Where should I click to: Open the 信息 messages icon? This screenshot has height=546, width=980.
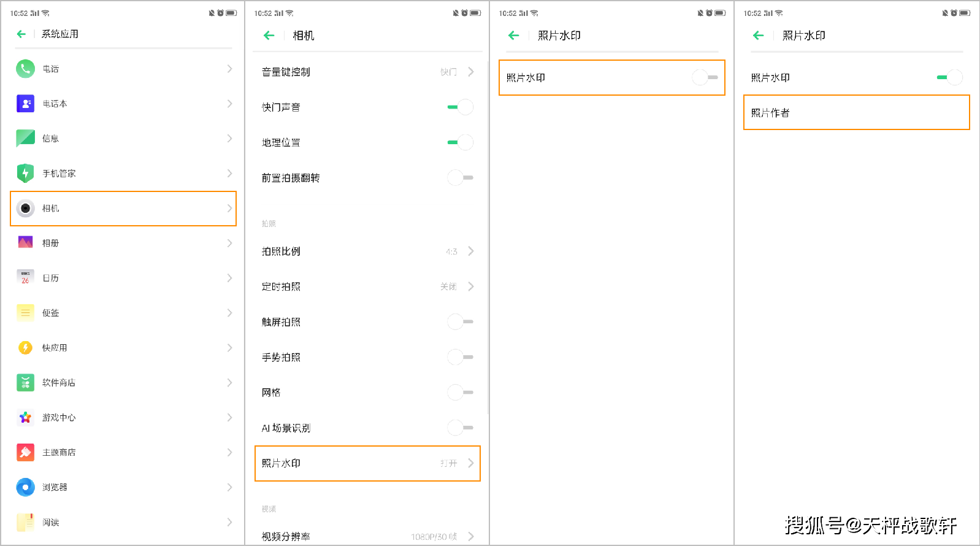tap(25, 139)
